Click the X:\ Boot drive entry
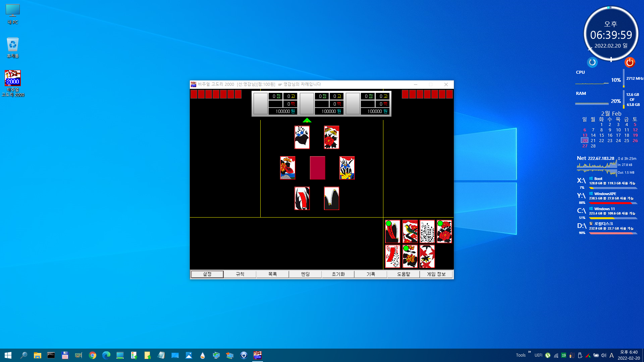Viewport: 644px width, 362px height. pos(606,182)
